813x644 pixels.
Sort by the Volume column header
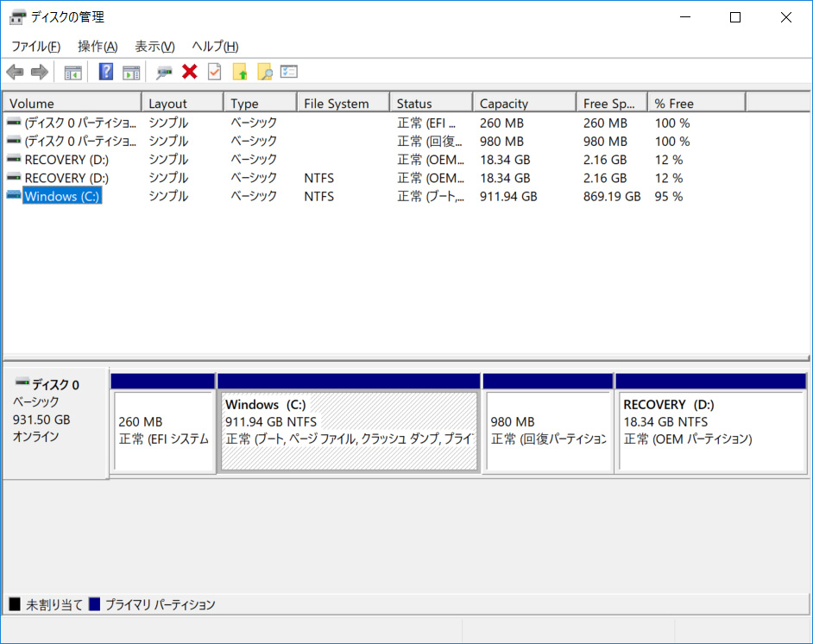[x=72, y=104]
